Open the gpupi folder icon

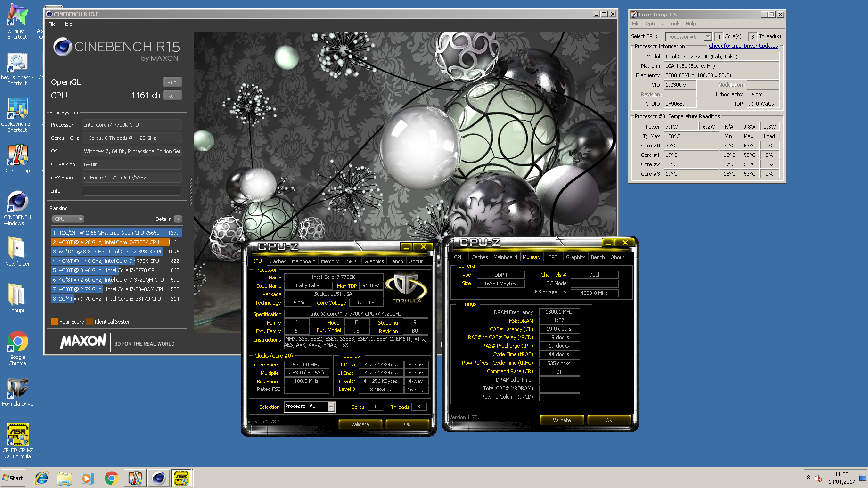click(17, 298)
